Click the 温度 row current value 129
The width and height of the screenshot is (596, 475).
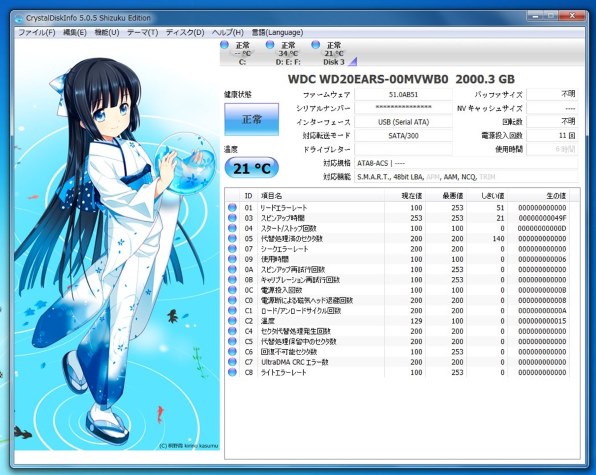coord(416,321)
